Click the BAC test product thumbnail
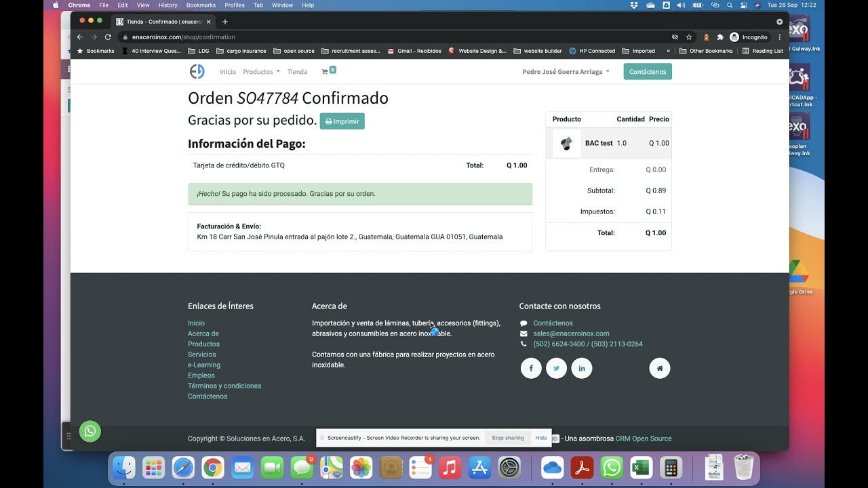Image resolution: width=868 pixels, height=488 pixels. [566, 143]
